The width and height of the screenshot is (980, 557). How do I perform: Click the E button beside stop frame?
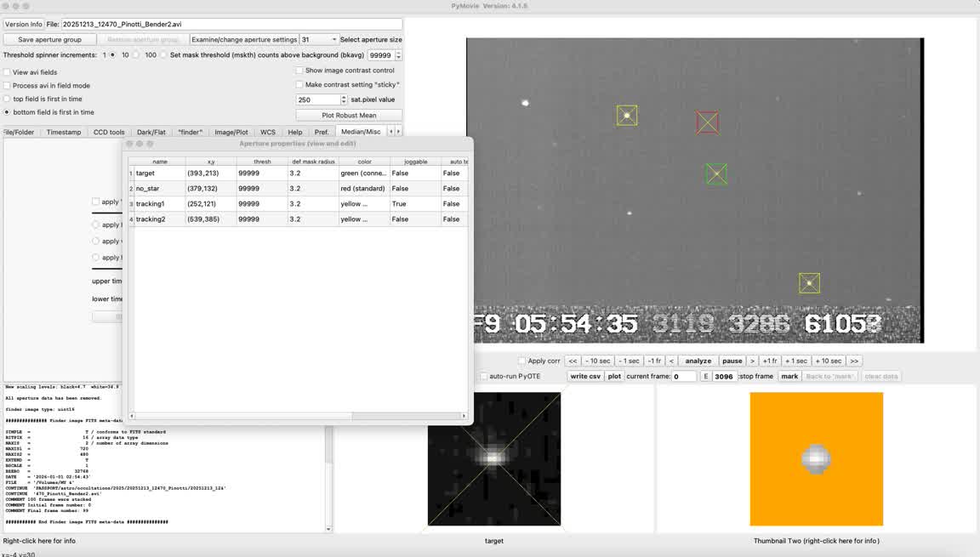(x=704, y=376)
